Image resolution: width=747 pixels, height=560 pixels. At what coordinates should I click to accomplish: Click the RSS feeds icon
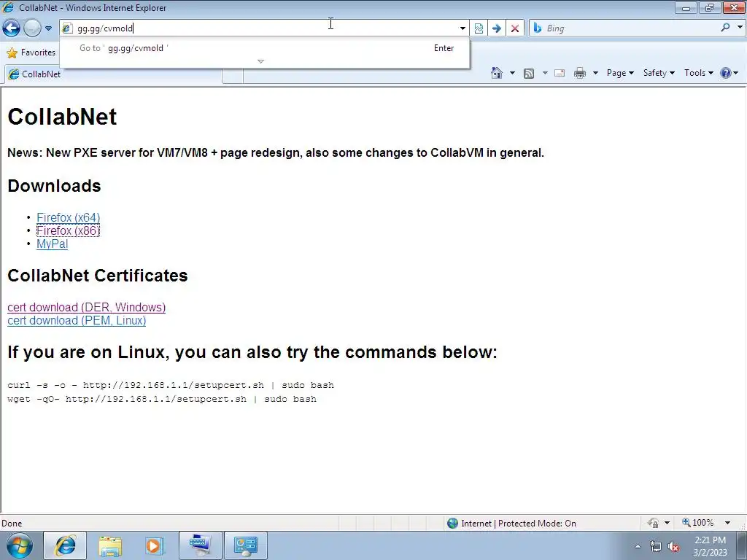(x=529, y=74)
